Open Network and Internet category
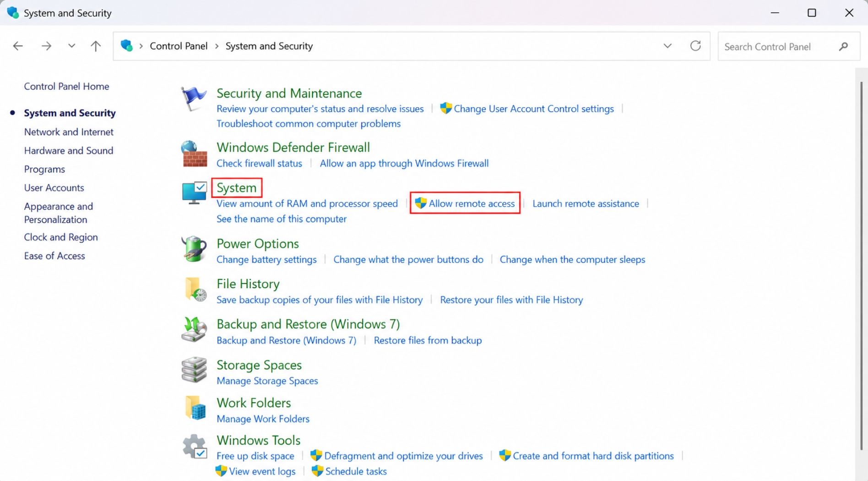Image resolution: width=868 pixels, height=481 pixels. tap(69, 132)
